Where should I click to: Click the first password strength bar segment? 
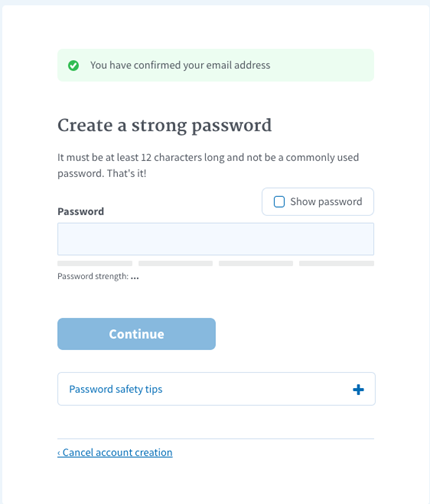click(x=95, y=263)
